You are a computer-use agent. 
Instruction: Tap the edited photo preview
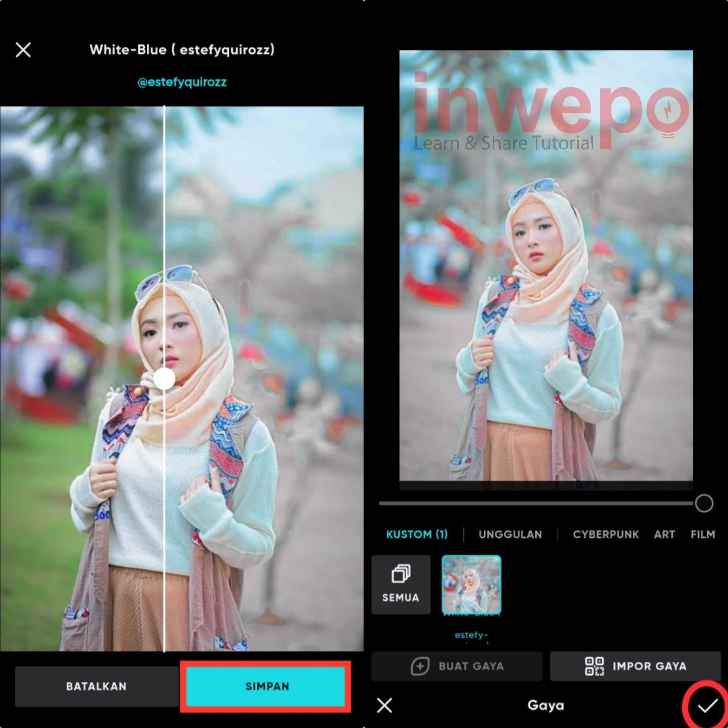point(546,270)
